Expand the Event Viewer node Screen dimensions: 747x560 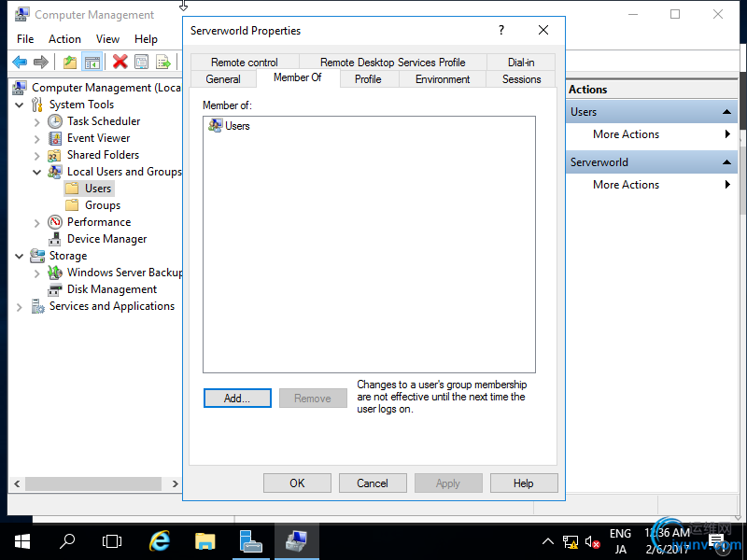(x=36, y=138)
